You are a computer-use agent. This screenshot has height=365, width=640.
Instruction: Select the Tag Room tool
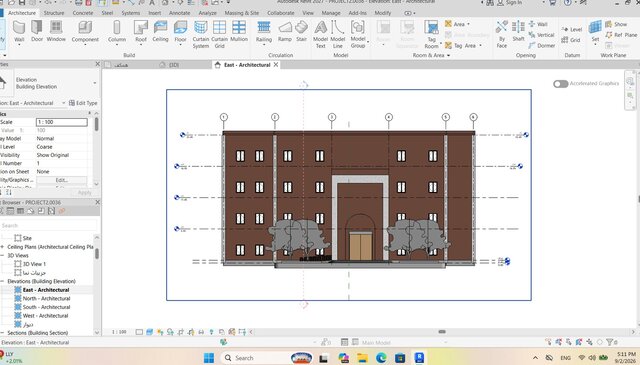click(431, 35)
